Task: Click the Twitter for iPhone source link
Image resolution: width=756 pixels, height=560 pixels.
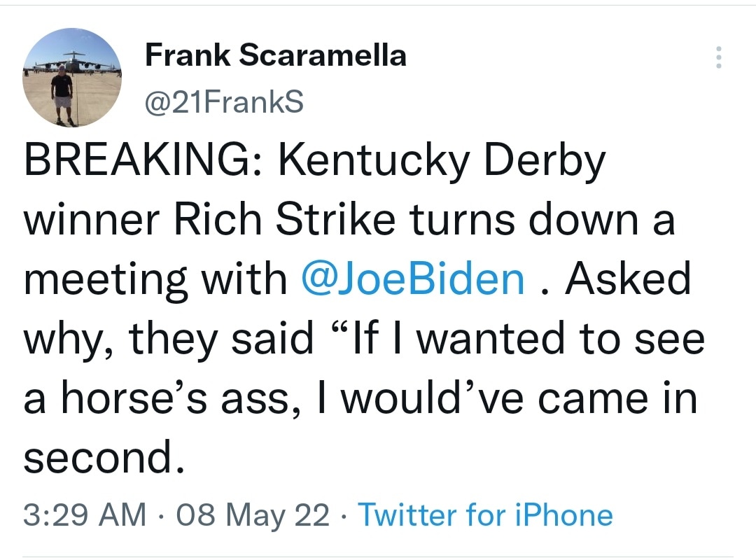Action: pos(485,515)
